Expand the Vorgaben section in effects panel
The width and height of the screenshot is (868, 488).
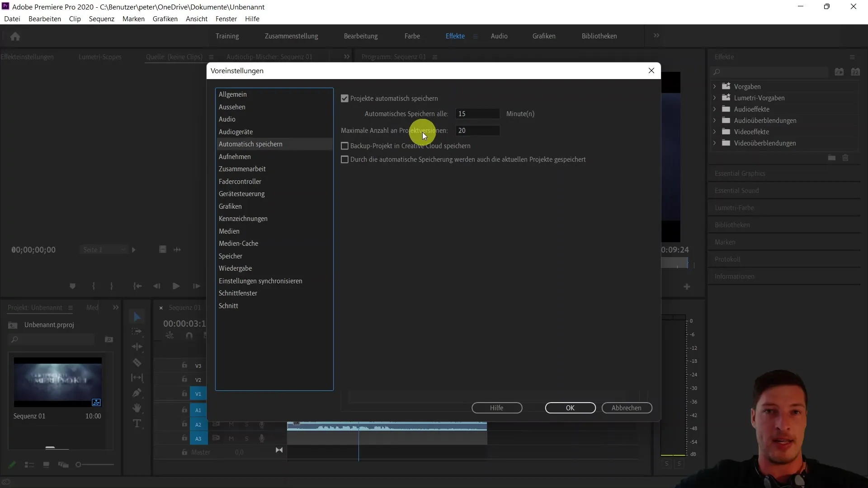(714, 86)
